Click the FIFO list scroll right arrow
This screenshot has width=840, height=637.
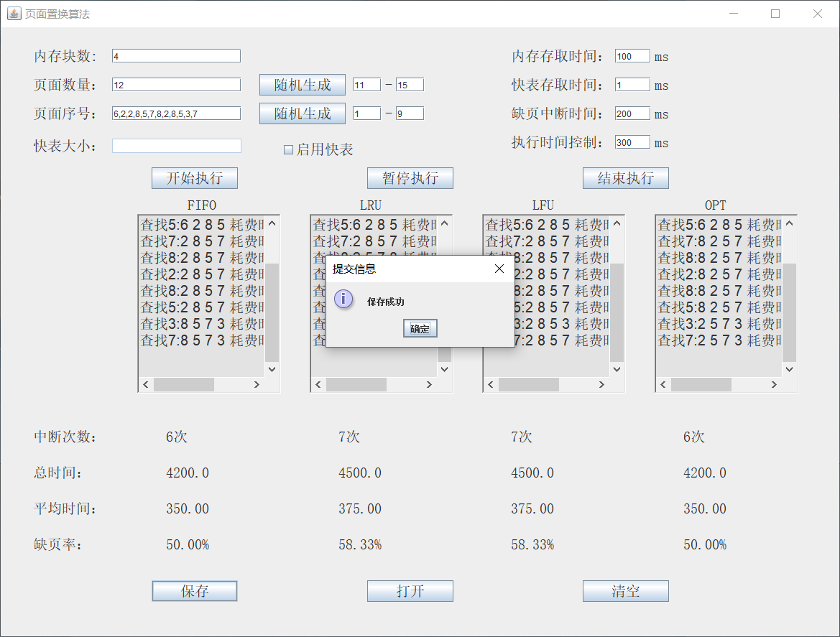coord(257,384)
